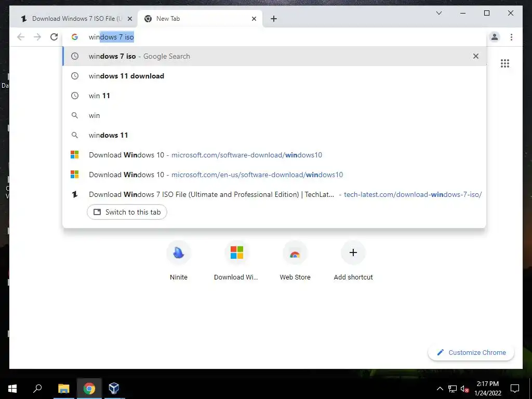Choose the 'windows 7 iso - Google Search' suggestion
Image resolution: width=532 pixels, height=399 pixels.
pyautogui.click(x=274, y=56)
